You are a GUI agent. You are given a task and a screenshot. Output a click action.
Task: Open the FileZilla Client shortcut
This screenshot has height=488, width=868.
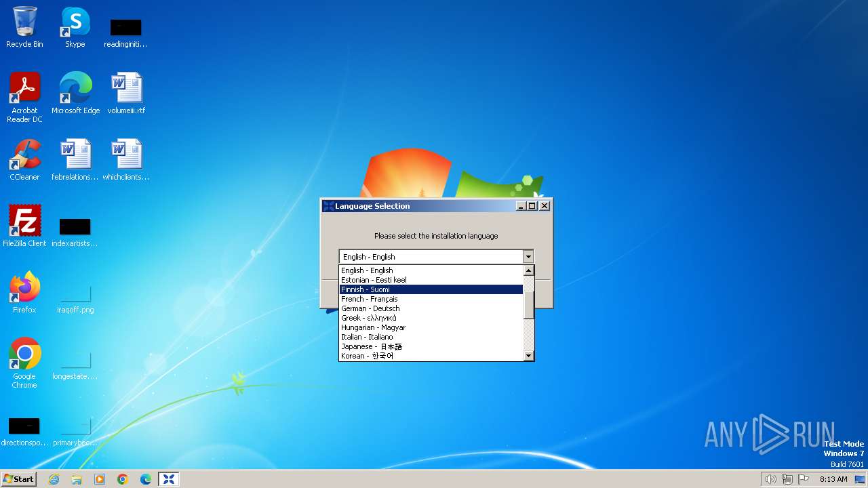[x=24, y=226]
